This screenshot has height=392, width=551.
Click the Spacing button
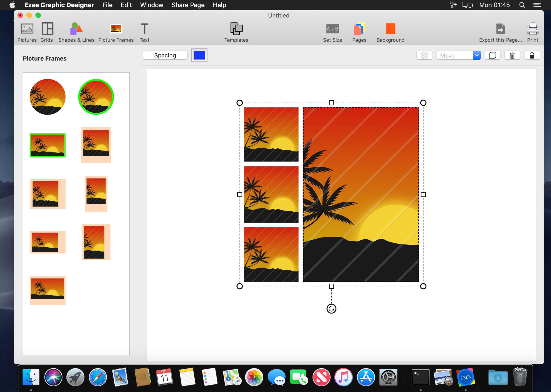click(165, 55)
